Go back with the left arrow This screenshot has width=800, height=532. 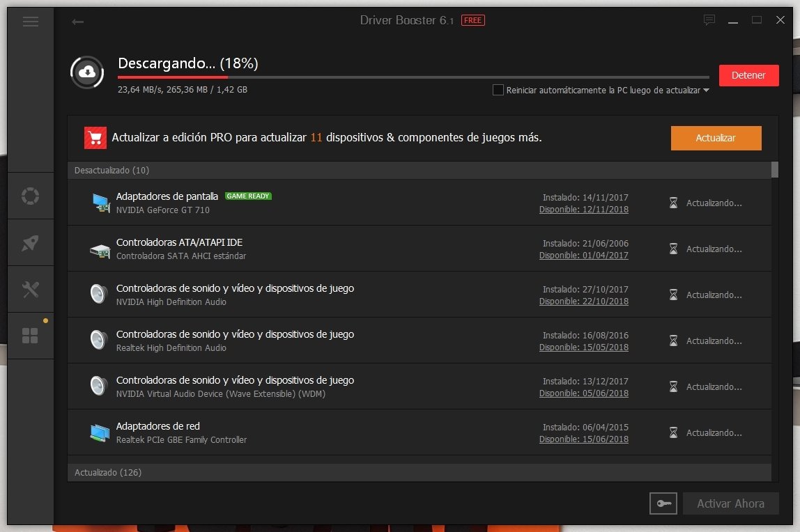pyautogui.click(x=77, y=22)
